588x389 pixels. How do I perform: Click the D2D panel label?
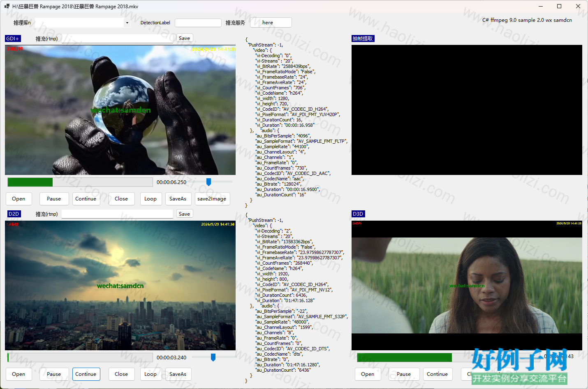point(14,214)
